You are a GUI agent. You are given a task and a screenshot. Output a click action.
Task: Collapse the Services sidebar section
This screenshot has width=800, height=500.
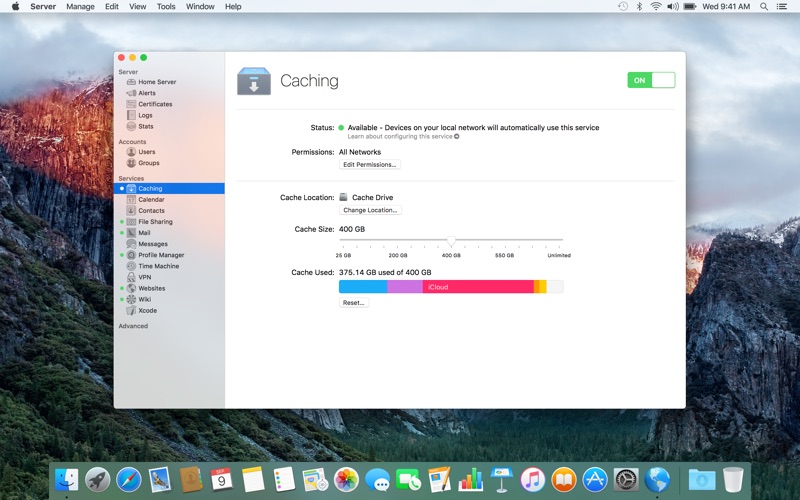131,178
